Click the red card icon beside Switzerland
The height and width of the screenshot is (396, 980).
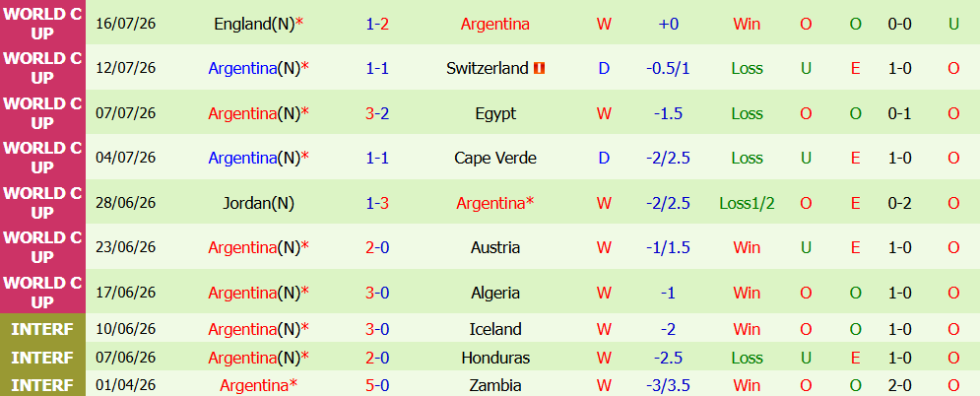pyautogui.click(x=540, y=68)
